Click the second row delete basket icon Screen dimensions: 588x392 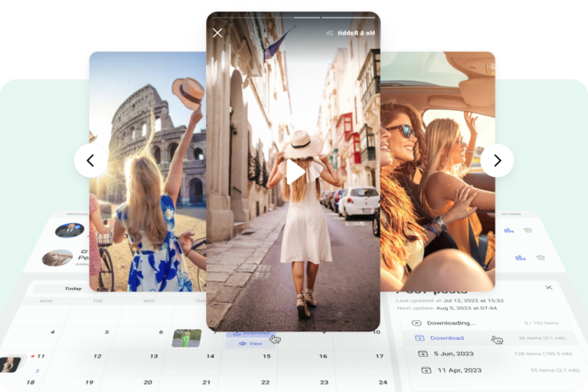coord(540,258)
